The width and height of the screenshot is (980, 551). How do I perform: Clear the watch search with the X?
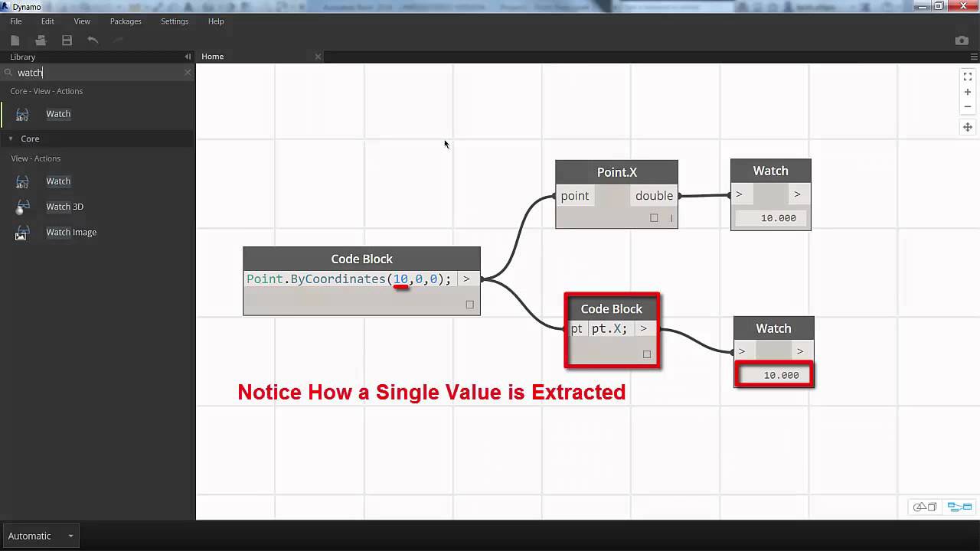tap(188, 72)
